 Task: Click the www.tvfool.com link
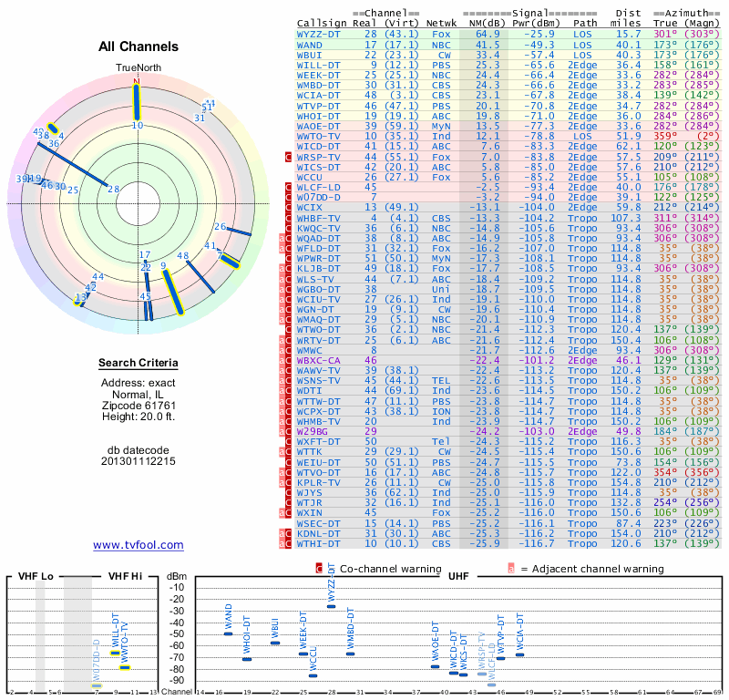point(139,545)
